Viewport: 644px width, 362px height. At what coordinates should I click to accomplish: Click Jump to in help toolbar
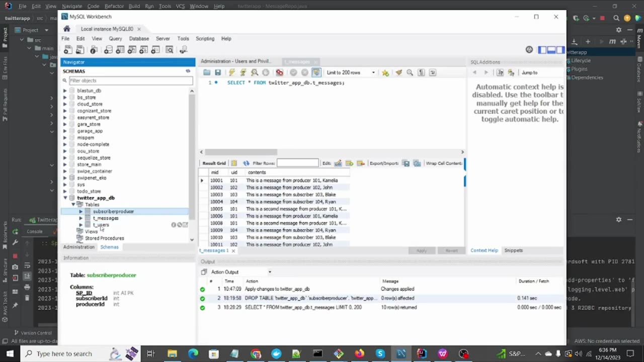point(530,72)
